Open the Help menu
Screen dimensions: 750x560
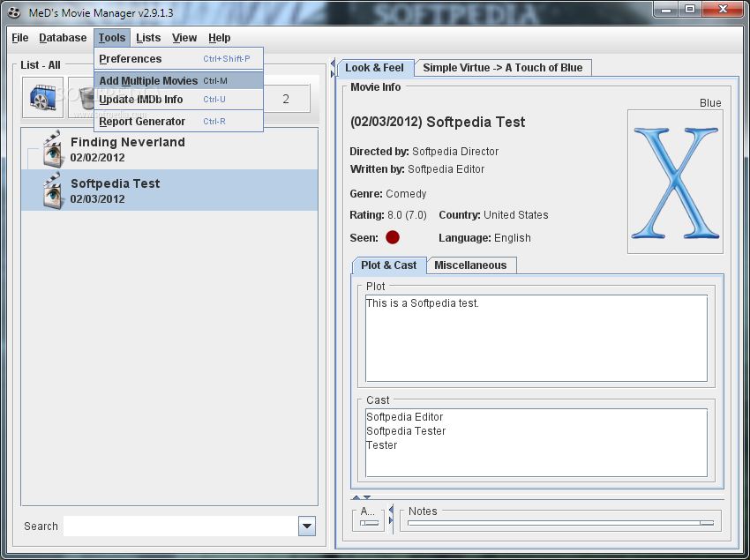tap(220, 38)
